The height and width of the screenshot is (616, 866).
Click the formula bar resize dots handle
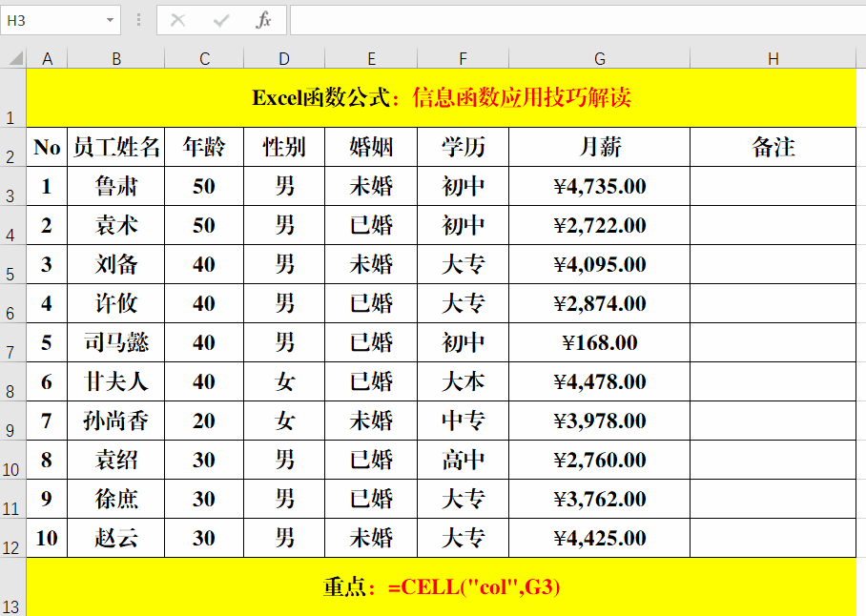(138, 20)
